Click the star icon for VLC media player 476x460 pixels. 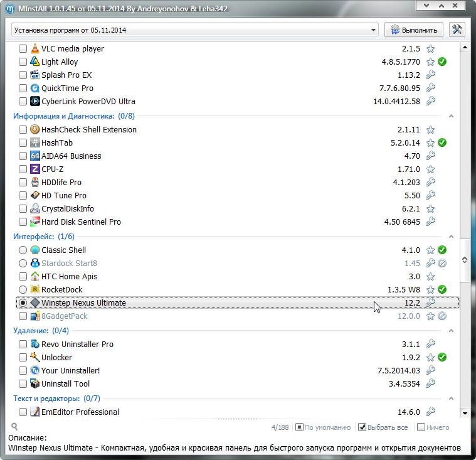coord(430,48)
